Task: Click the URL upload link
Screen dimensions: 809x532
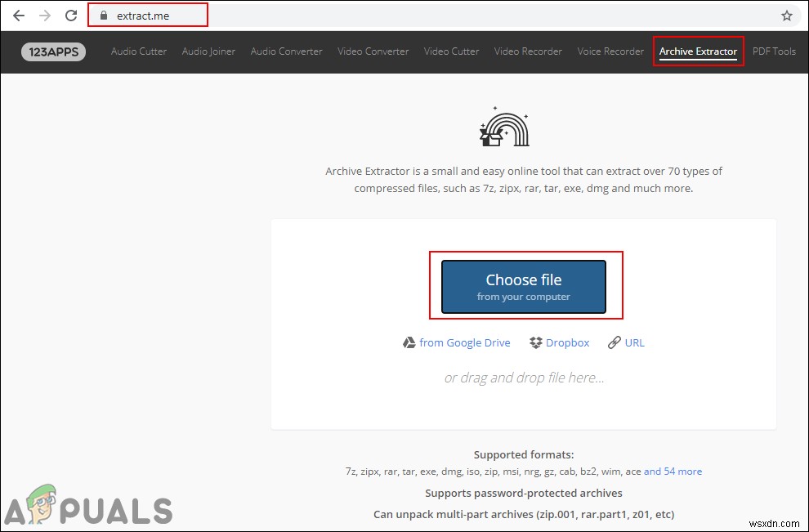Action: pos(634,342)
